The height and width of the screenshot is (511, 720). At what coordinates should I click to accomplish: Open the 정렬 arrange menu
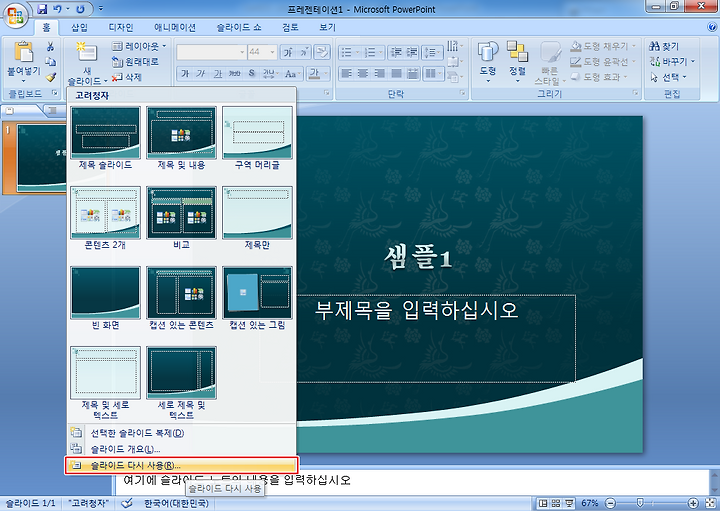517,61
